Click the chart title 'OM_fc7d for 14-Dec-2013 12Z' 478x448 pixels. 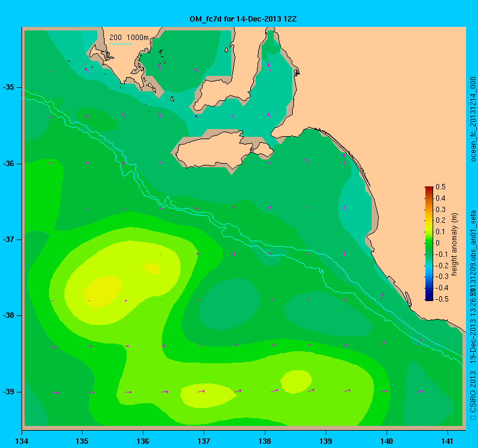coord(243,19)
